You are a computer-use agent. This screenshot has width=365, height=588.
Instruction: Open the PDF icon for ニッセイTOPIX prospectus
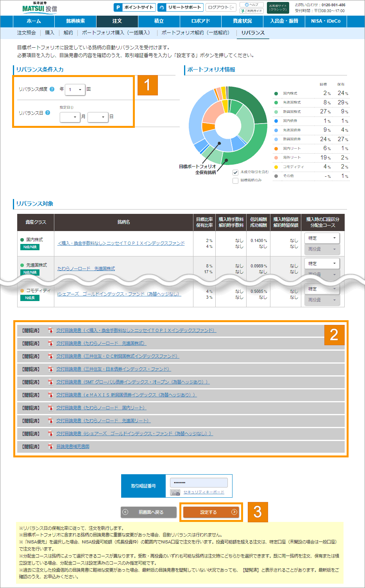[x=50, y=330]
